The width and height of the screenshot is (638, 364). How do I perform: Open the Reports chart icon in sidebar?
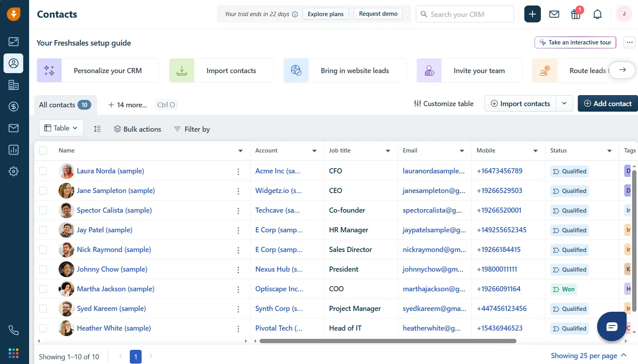pos(13,150)
